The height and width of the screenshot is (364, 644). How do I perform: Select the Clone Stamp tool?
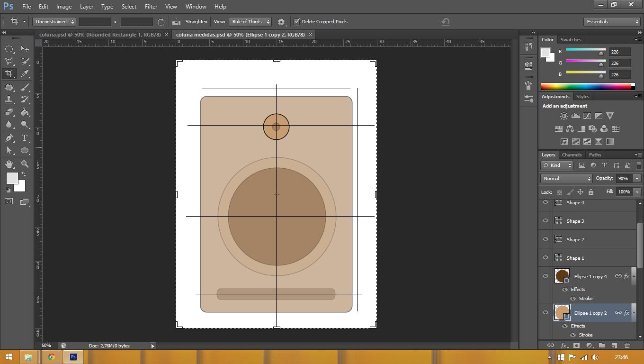pos(9,100)
